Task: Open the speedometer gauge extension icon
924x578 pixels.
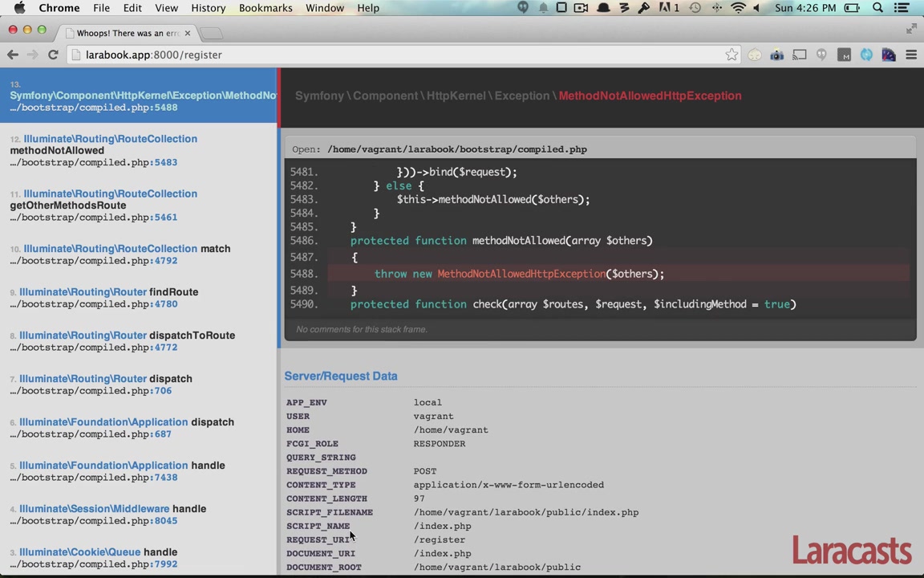Action: coord(889,55)
